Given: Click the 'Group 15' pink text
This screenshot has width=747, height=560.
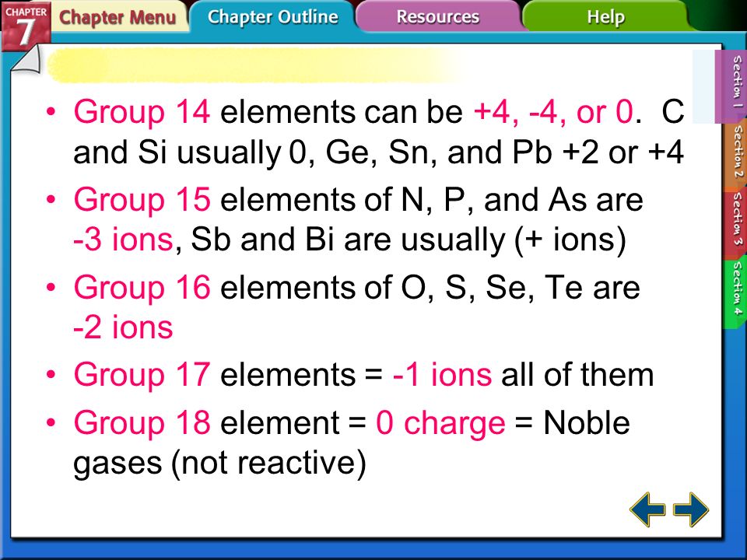Looking at the screenshot, I should 142,200.
